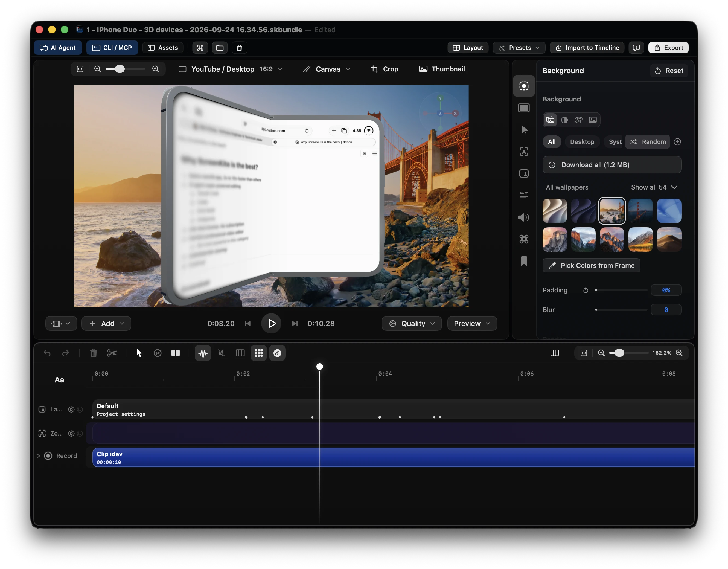Click Download all (1.2 MB)
The image size is (728, 569).
coord(612,165)
